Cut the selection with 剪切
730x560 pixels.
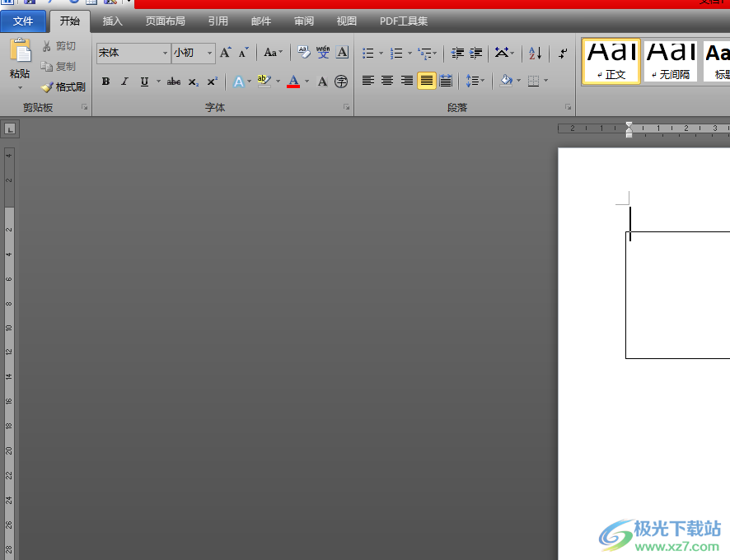58,46
